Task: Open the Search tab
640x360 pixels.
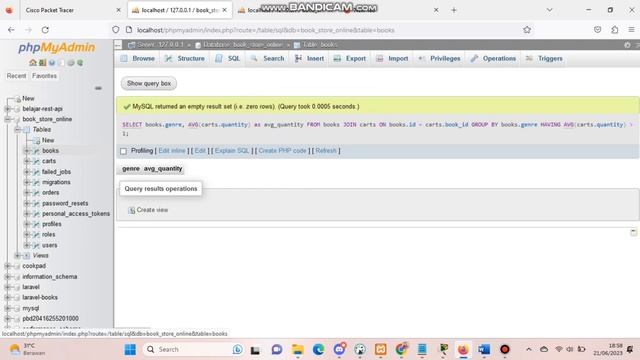Action: click(x=268, y=59)
